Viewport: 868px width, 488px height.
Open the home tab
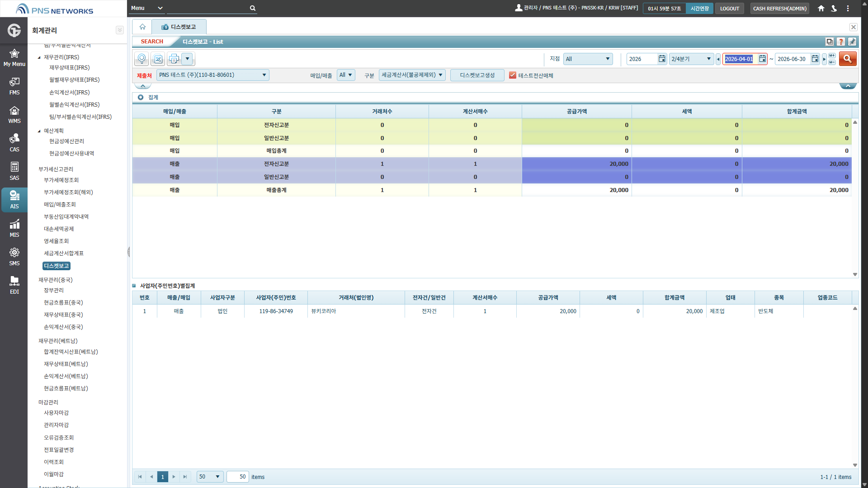pyautogui.click(x=142, y=27)
